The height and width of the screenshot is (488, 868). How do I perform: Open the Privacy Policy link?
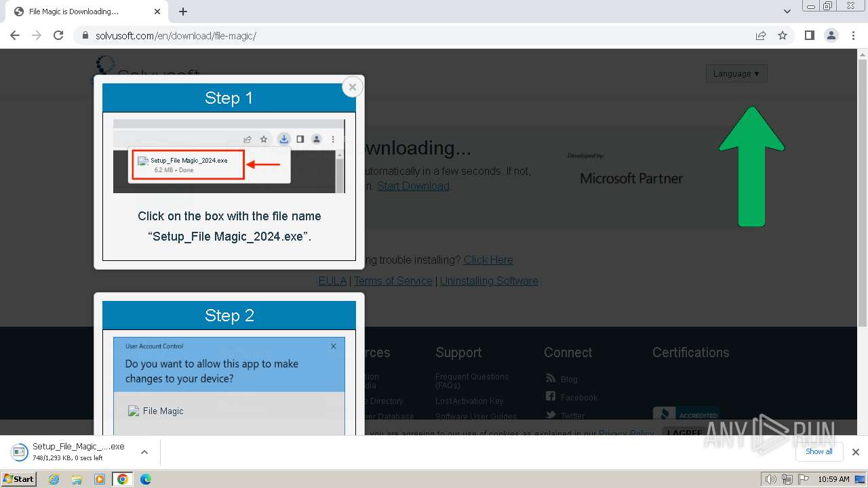(x=626, y=434)
